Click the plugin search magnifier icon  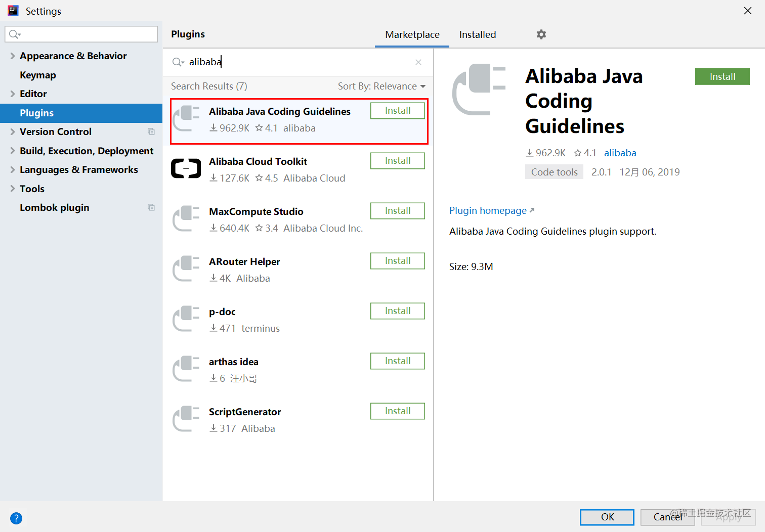178,62
